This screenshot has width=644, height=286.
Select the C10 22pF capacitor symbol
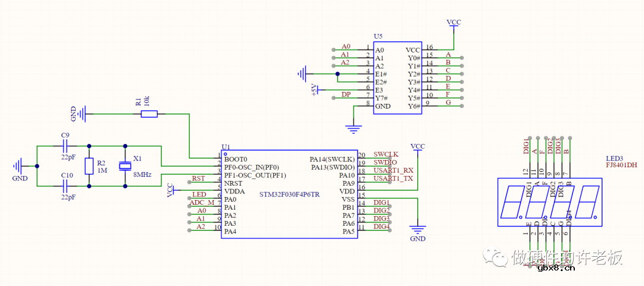click(x=66, y=186)
